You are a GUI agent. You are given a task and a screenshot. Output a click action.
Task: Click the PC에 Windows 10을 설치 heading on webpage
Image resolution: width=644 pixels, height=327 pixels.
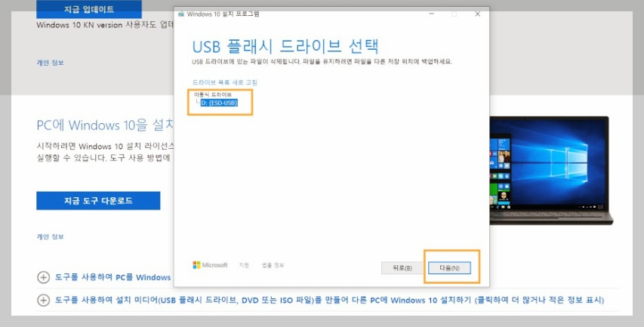coord(105,125)
